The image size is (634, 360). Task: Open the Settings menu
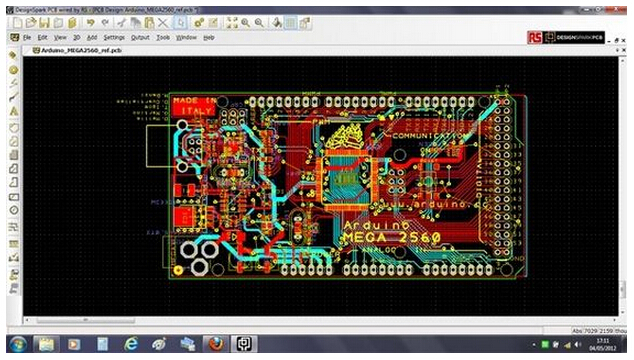coord(114,38)
